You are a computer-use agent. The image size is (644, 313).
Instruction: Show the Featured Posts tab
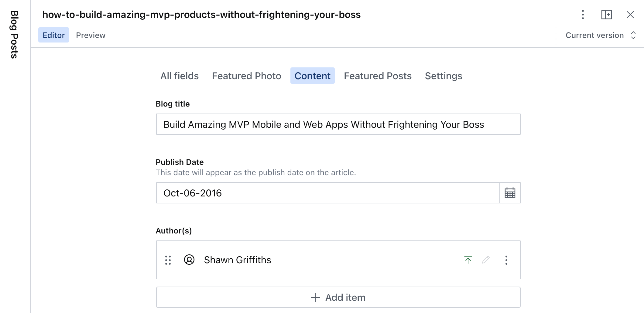tap(378, 76)
